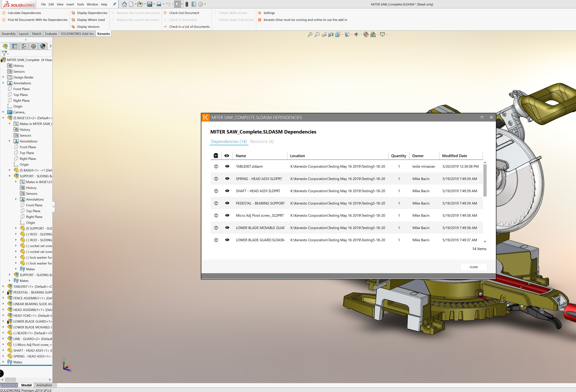Collapse the BASE123<2> tree node
Viewport: 576px width, 392px height.
pos(3,118)
